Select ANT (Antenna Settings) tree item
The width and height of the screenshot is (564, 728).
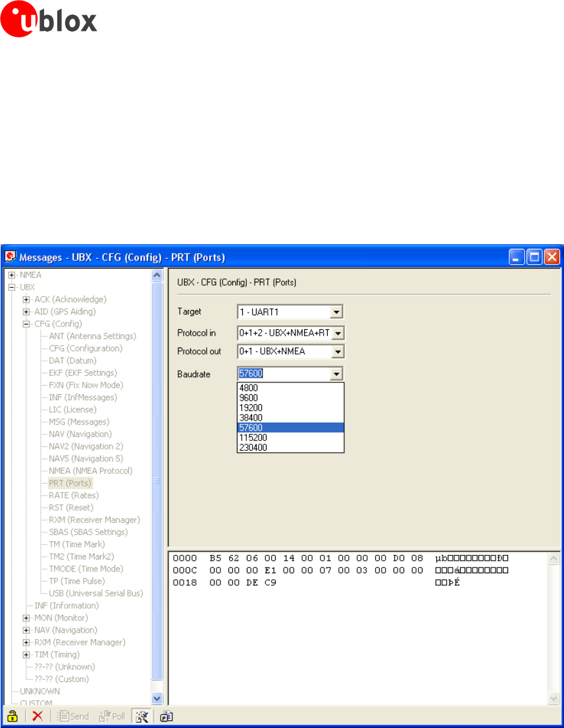(x=92, y=336)
